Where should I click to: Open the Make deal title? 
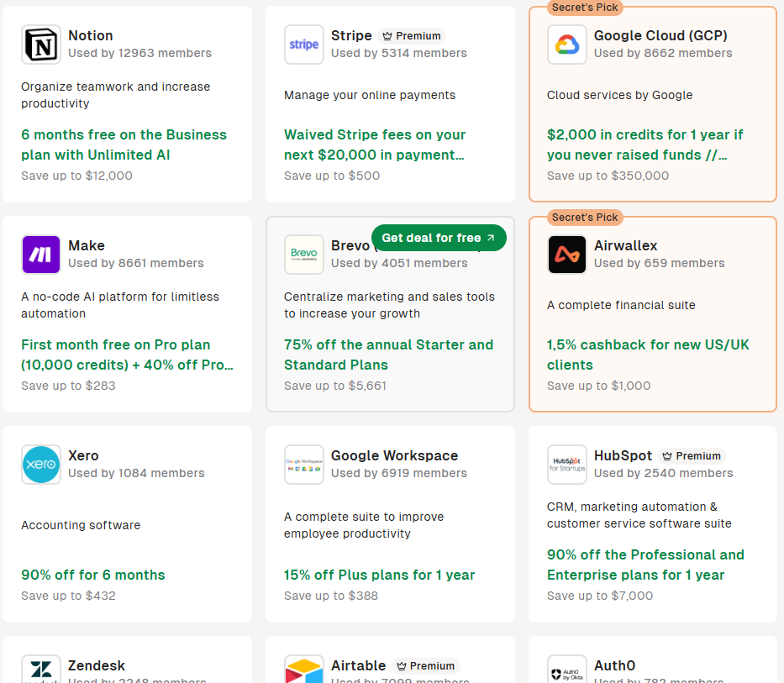point(87,245)
